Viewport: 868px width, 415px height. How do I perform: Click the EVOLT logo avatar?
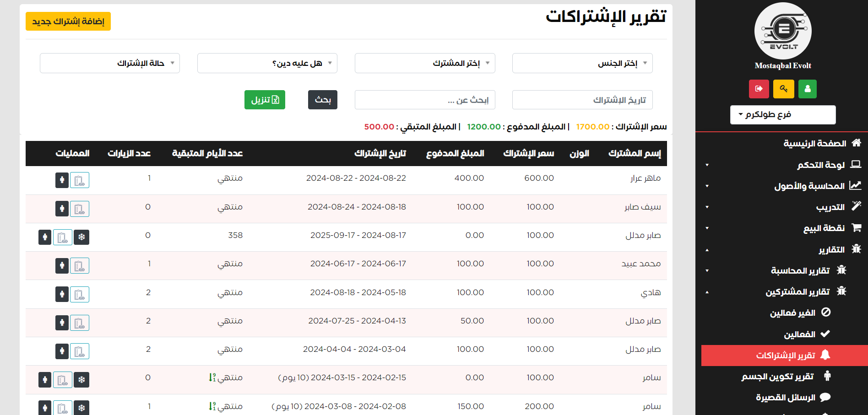coord(783,31)
